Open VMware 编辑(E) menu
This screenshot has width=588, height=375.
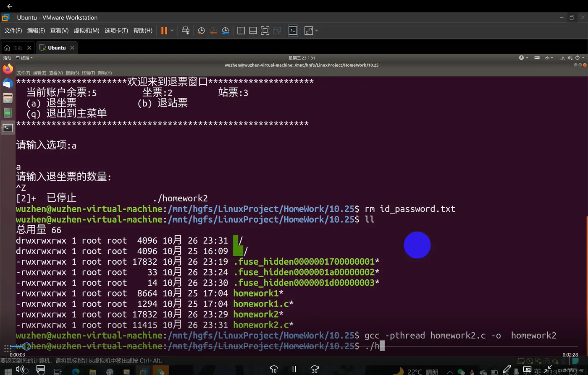tap(36, 31)
